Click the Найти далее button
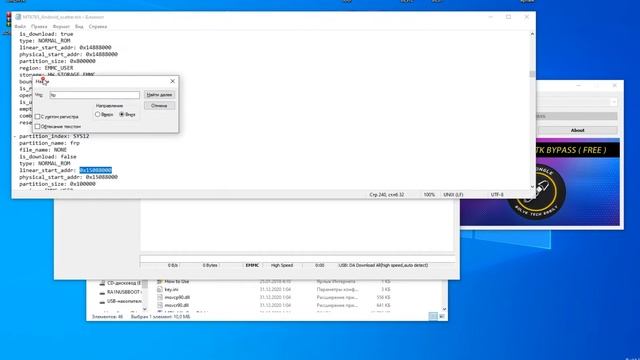 (159, 95)
